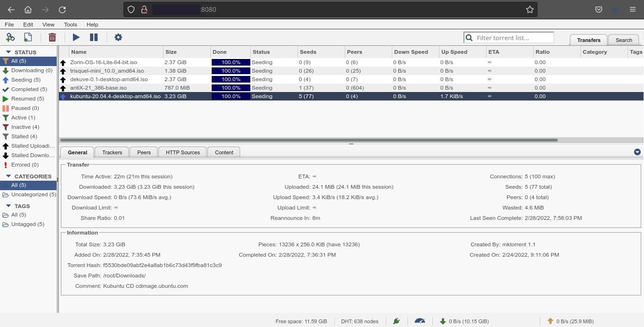Filter by Errored (0) status
Image resolution: width=644 pixels, height=327 pixels.
(28, 165)
